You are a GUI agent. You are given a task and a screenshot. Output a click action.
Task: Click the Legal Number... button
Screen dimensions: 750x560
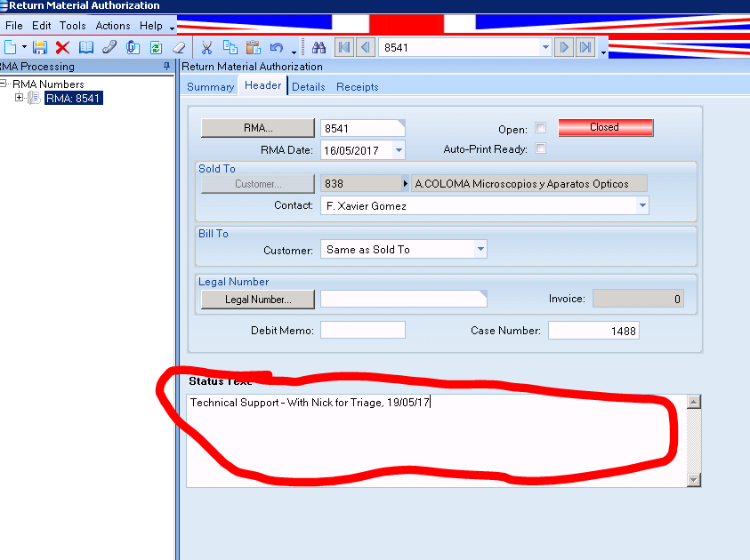(258, 300)
